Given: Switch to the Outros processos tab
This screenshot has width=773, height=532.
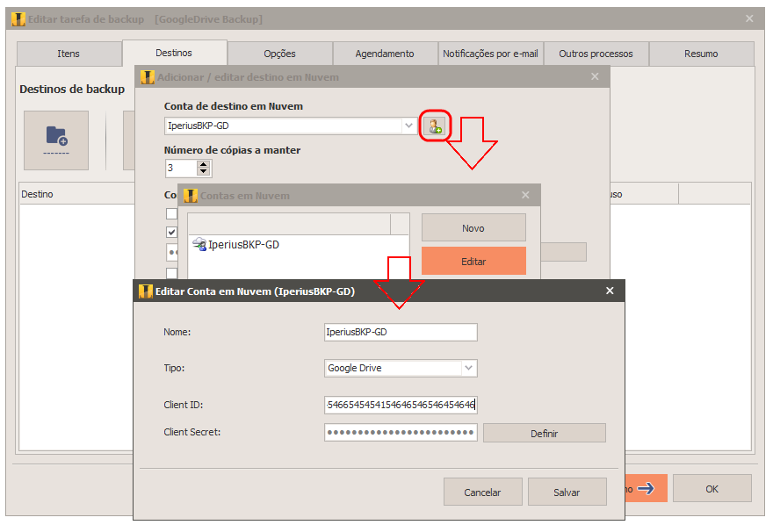Looking at the screenshot, I should pos(596,54).
